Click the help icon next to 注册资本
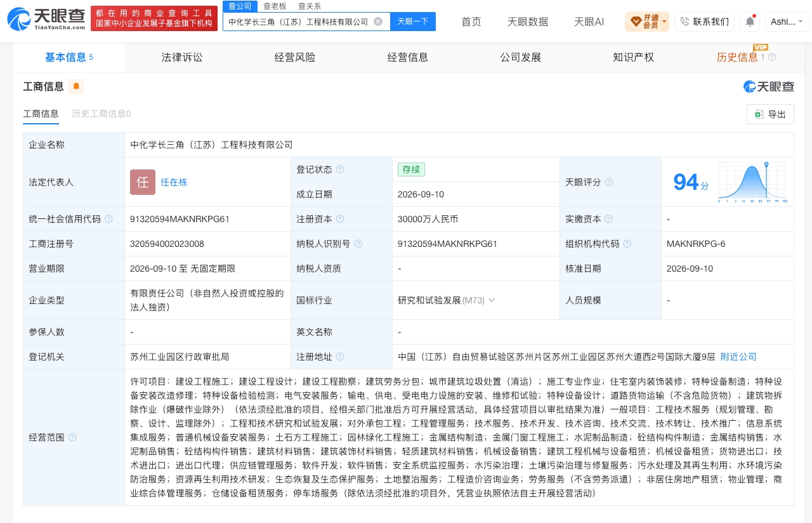This screenshot has width=812, height=523. click(340, 219)
